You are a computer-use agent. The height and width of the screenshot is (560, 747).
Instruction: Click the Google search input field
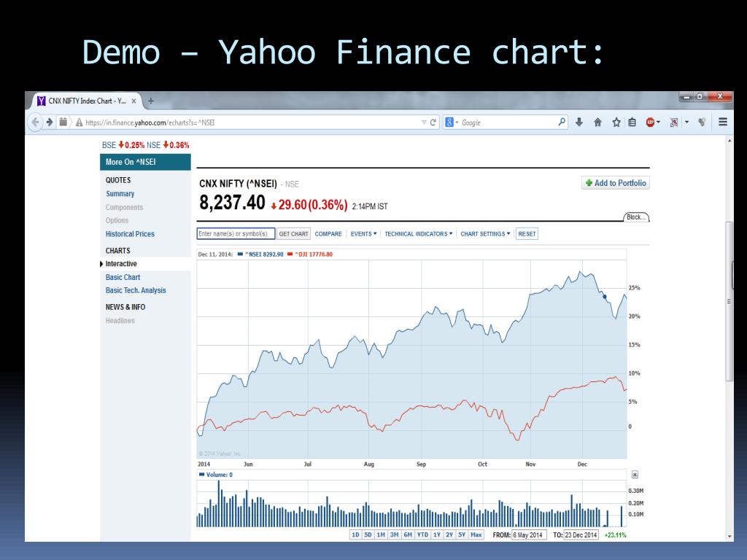pos(508,122)
